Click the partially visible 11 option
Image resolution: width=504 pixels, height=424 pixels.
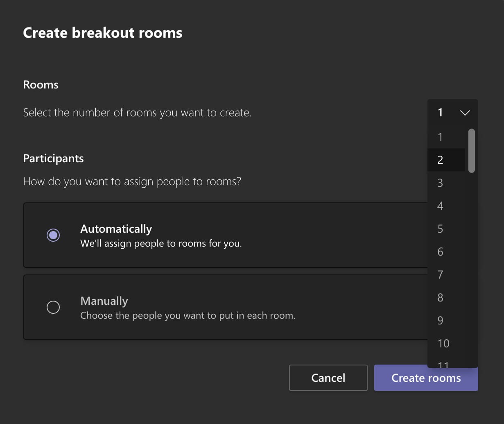pyautogui.click(x=443, y=364)
